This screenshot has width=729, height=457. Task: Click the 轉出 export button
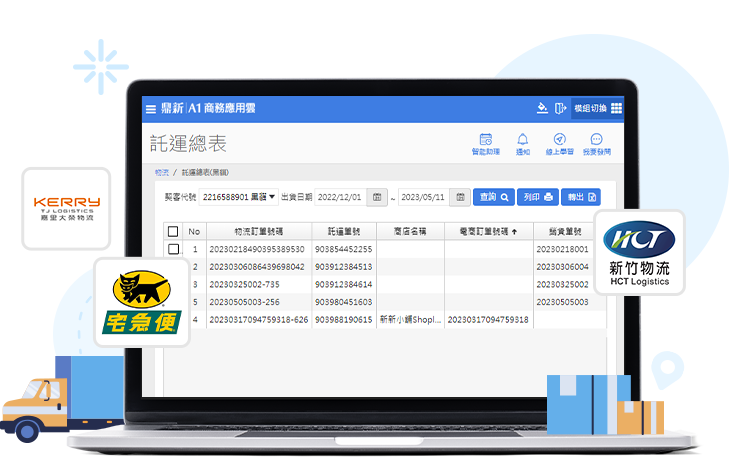tap(581, 197)
